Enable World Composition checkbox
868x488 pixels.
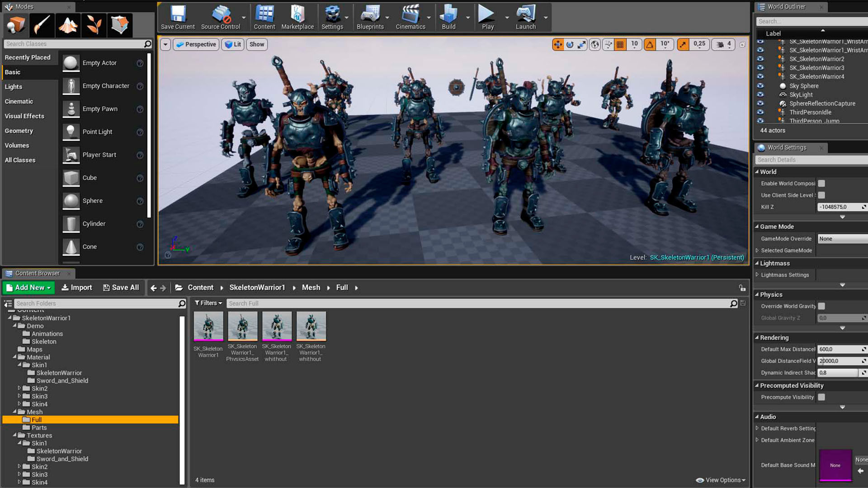point(821,183)
